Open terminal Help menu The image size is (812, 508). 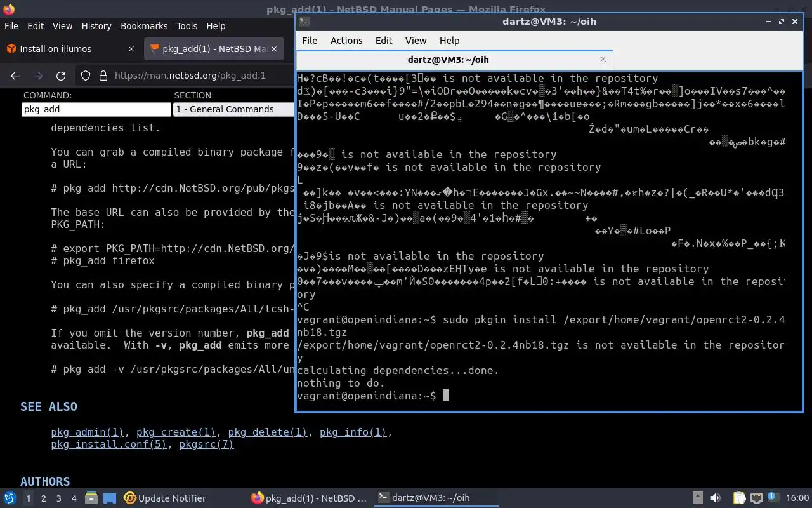pyautogui.click(x=449, y=40)
